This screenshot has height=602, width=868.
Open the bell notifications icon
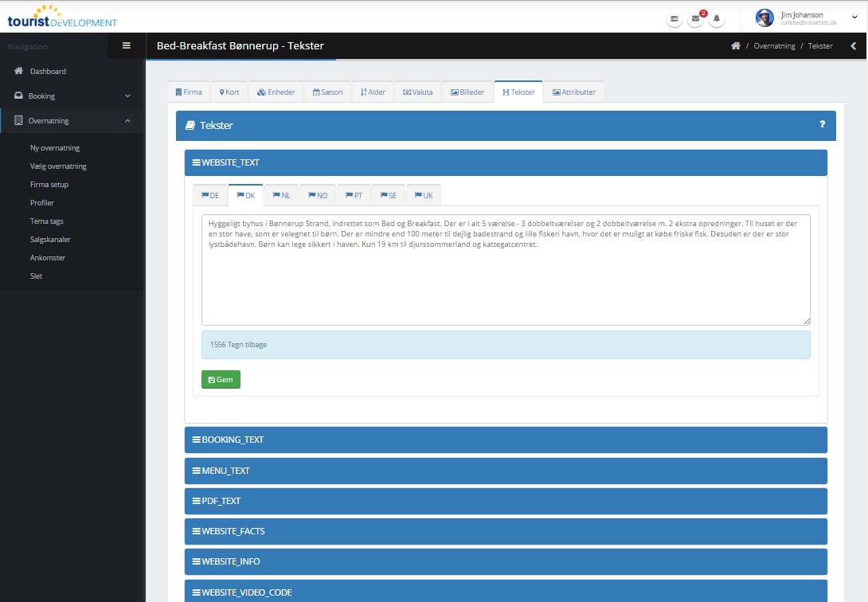(717, 19)
